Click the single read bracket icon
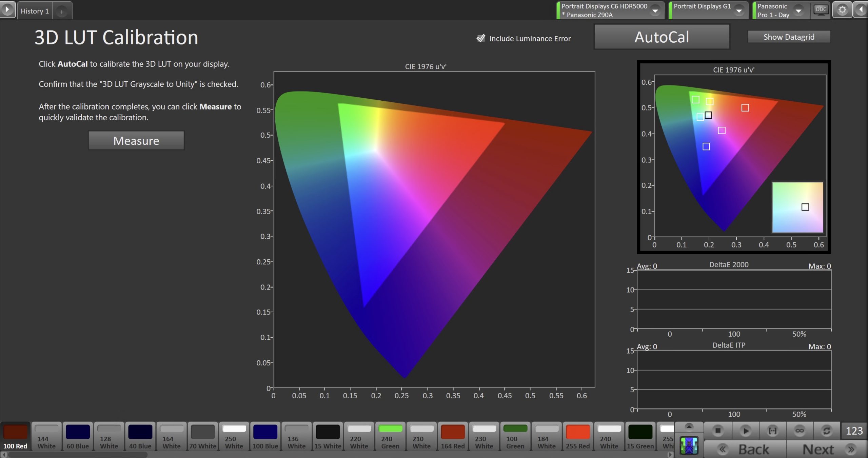 pos(772,431)
